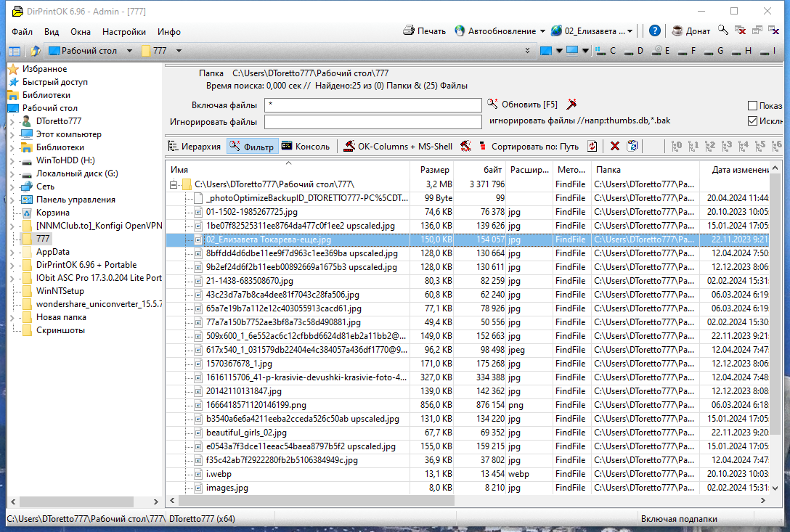Open the Вид menu

click(52, 32)
